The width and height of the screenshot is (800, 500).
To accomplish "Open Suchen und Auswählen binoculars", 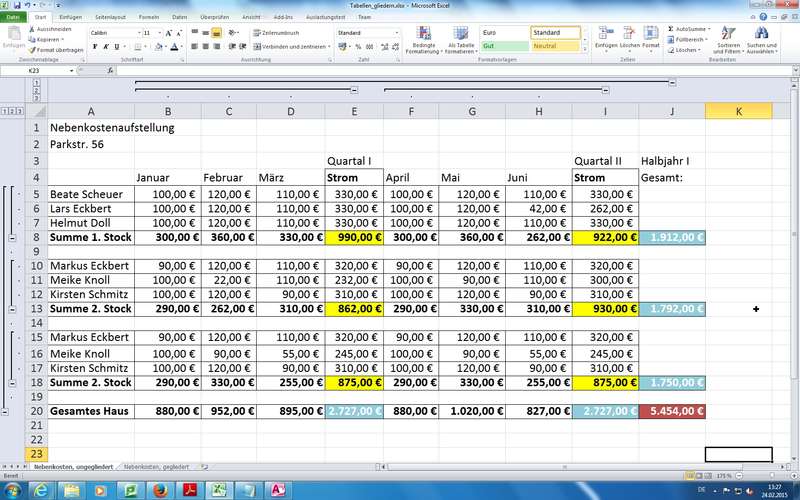I will 761,40.
